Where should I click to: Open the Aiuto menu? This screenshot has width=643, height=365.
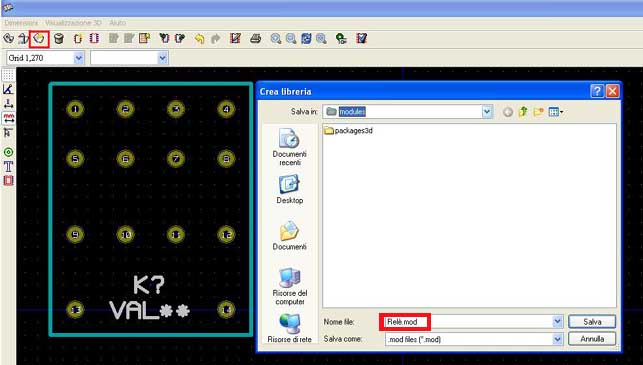pyautogui.click(x=118, y=23)
